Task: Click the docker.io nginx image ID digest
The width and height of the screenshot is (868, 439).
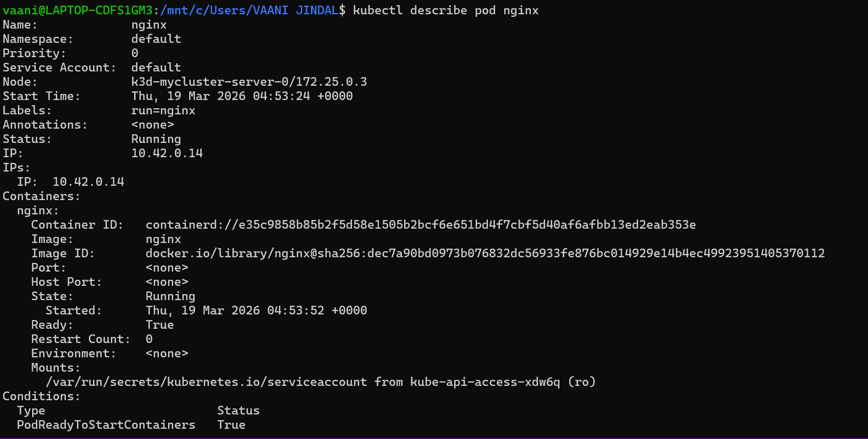Action: click(485, 254)
